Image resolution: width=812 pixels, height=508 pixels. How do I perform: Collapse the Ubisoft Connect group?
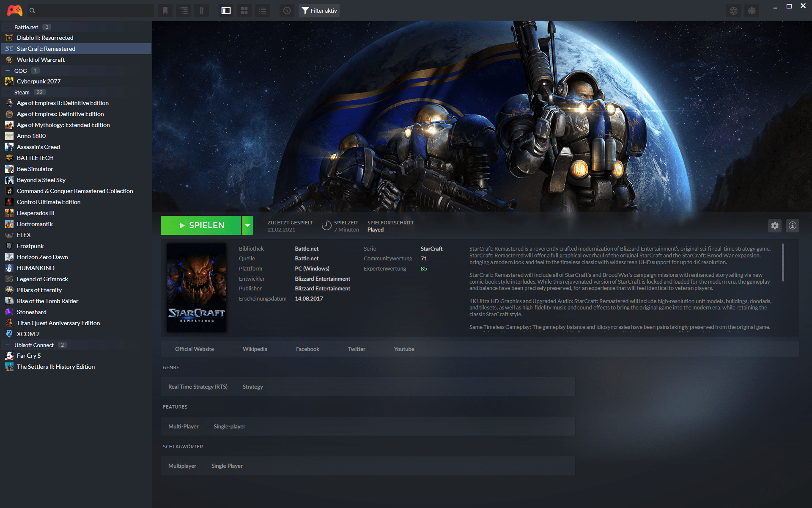8,345
